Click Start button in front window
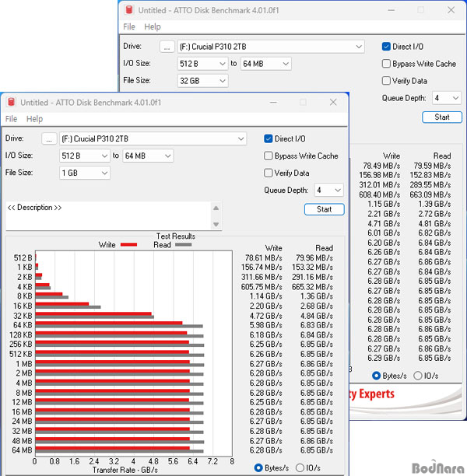The image size is (467, 476). tap(325, 209)
